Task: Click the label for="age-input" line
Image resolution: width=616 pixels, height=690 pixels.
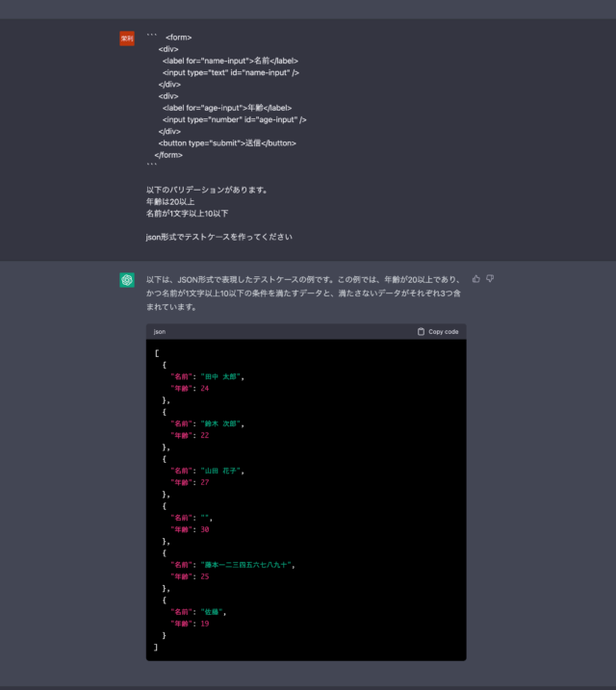Action: coord(227,108)
